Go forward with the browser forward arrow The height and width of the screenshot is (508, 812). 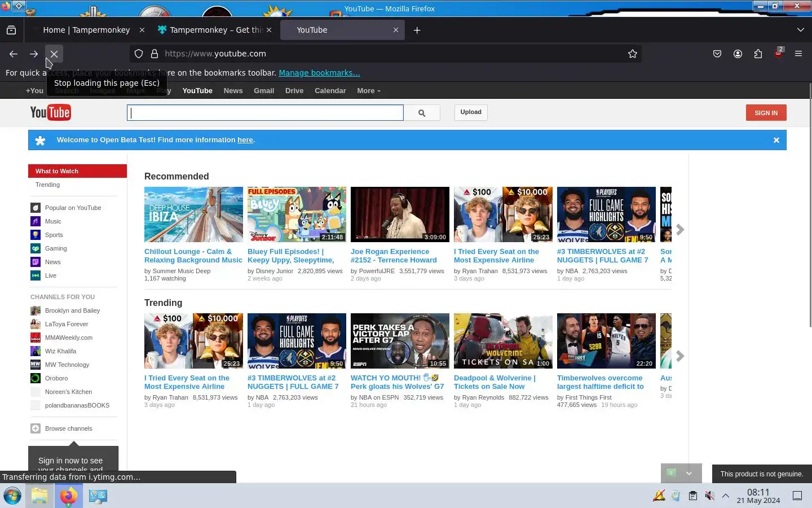pos(34,54)
